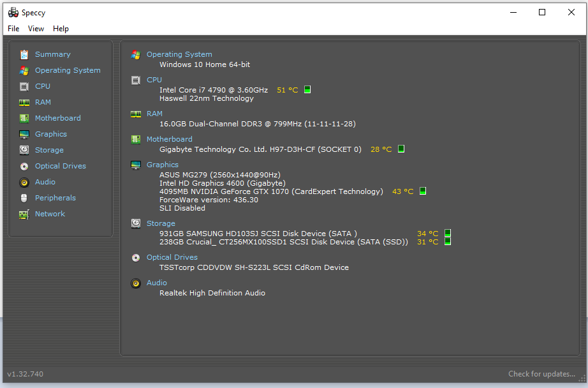Click the disc icon beside Optical Drives heading
The image size is (588, 388).
point(136,258)
